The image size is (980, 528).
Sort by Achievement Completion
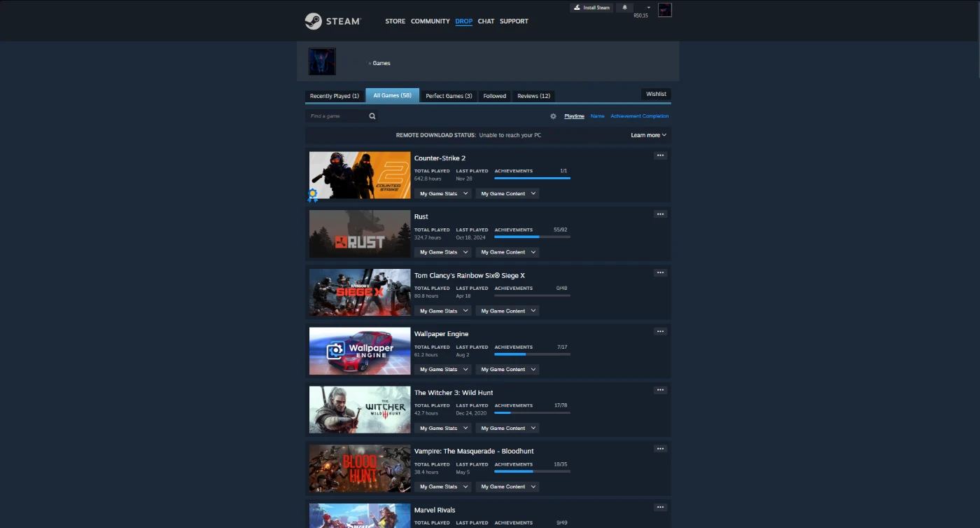639,116
